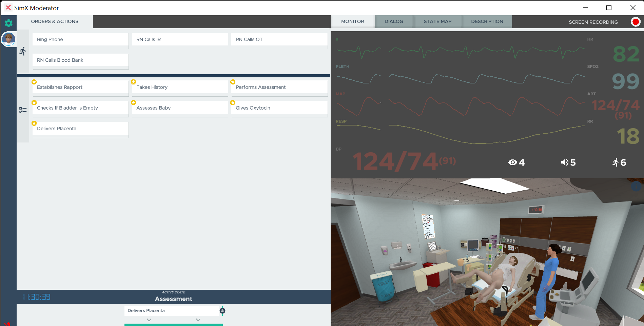
Task: Switch to the State Map tab
Action: (437, 21)
